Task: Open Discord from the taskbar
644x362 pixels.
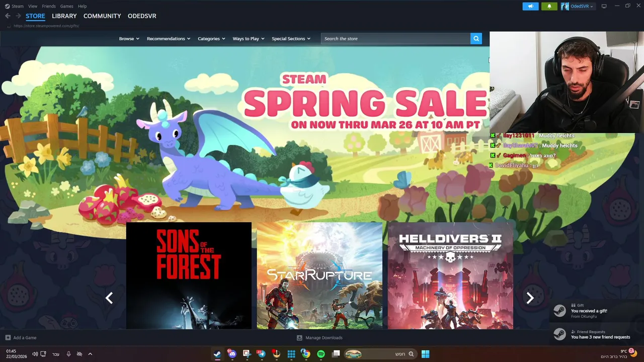Action: point(232,354)
